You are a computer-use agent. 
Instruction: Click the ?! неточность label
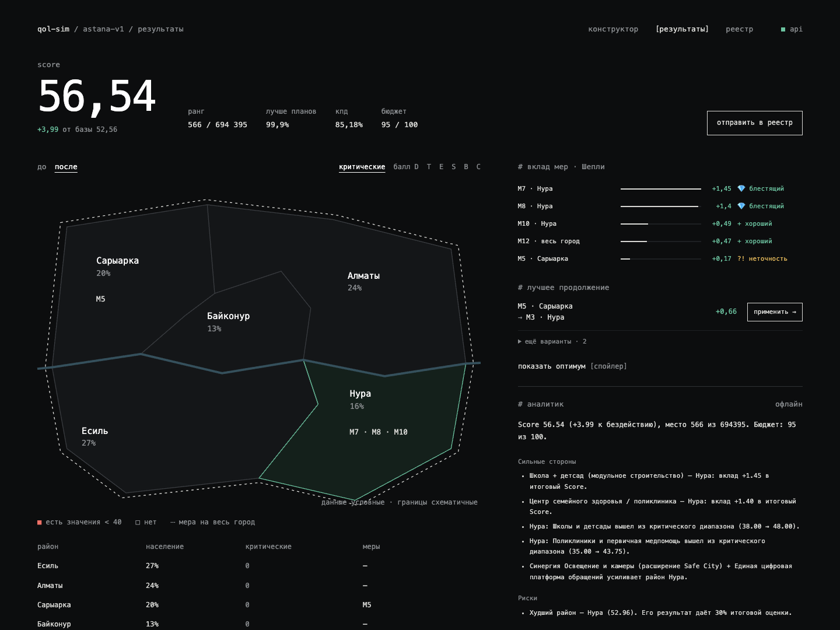(x=762, y=258)
